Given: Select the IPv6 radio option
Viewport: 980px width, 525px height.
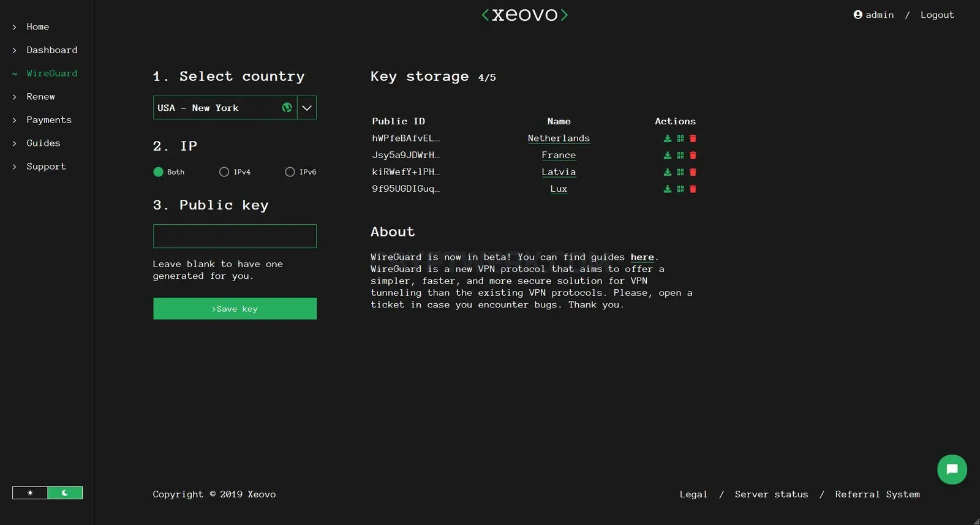Looking at the screenshot, I should [x=290, y=172].
